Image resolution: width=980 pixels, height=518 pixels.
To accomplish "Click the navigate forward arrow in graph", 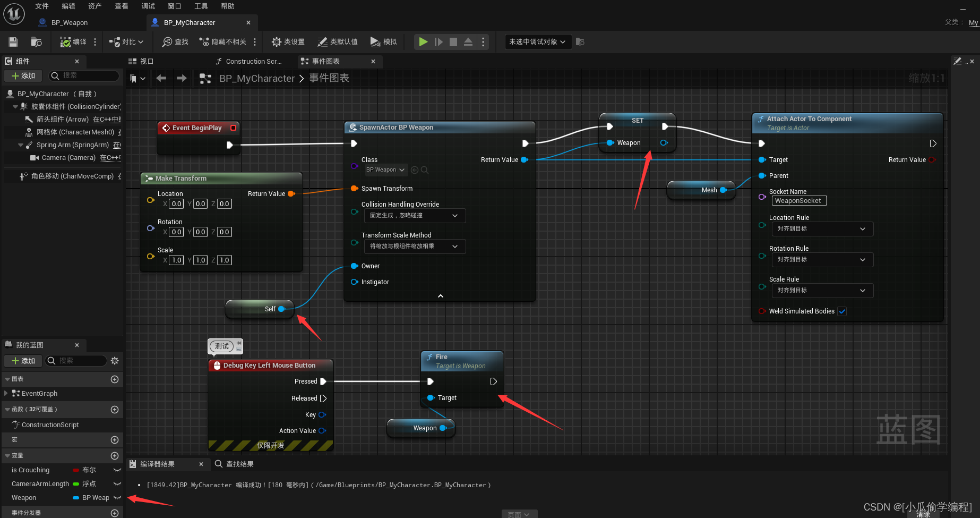I will [182, 79].
